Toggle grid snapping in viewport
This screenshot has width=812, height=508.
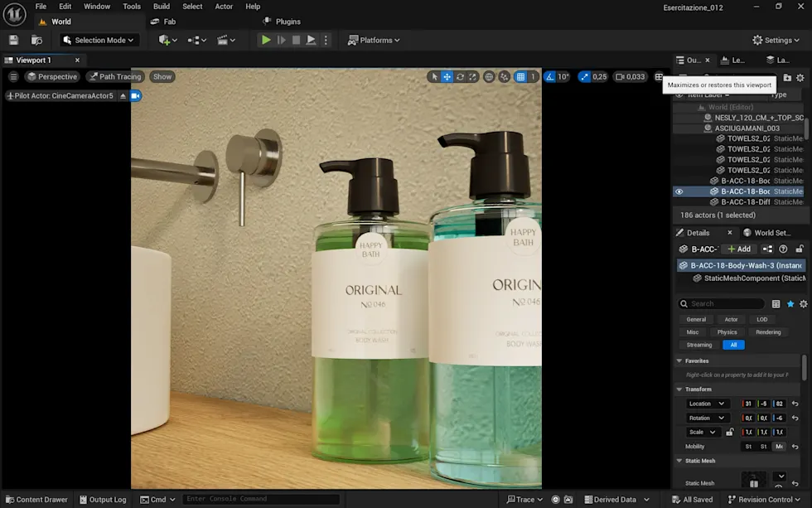coord(520,76)
